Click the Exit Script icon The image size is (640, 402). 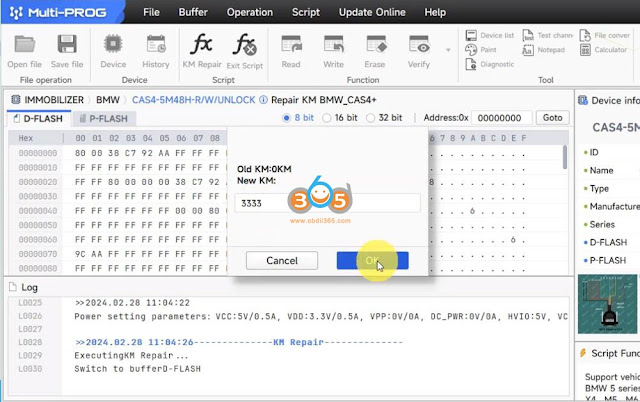(x=244, y=44)
